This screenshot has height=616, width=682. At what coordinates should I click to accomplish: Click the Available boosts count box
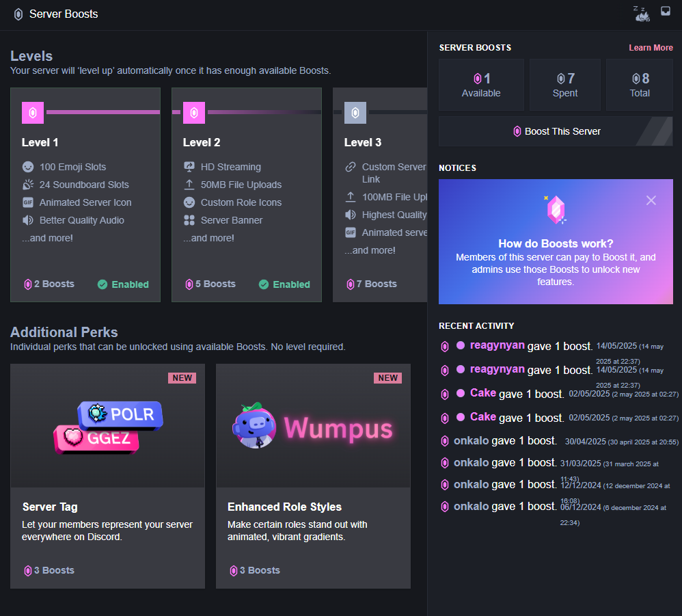(x=481, y=85)
